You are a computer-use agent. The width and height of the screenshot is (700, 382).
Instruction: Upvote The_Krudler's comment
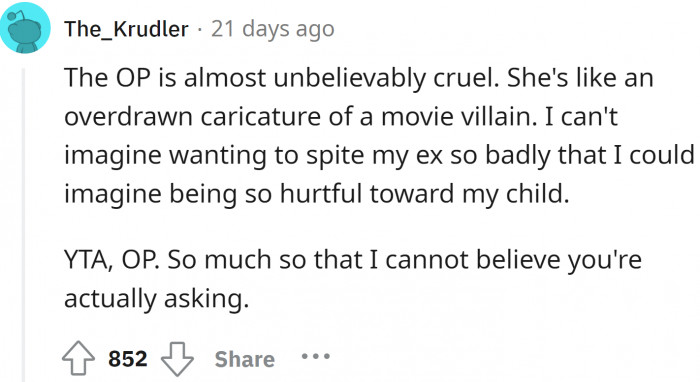point(79,358)
